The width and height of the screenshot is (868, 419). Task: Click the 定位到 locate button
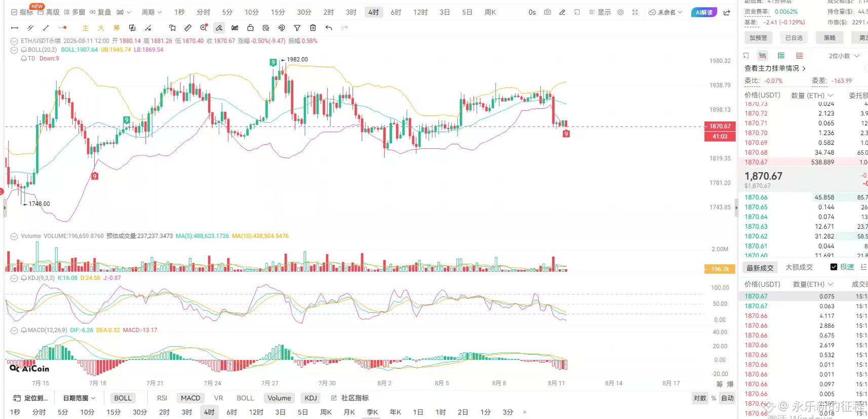(30, 398)
